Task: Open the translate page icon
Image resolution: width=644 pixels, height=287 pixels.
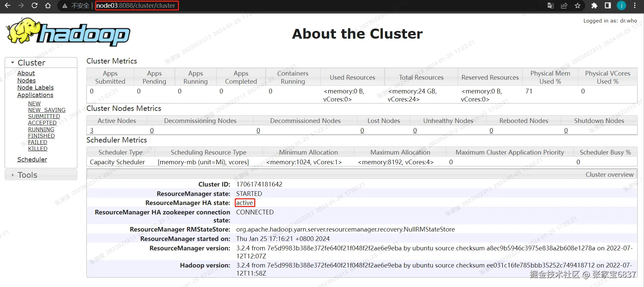Action: [551, 5]
